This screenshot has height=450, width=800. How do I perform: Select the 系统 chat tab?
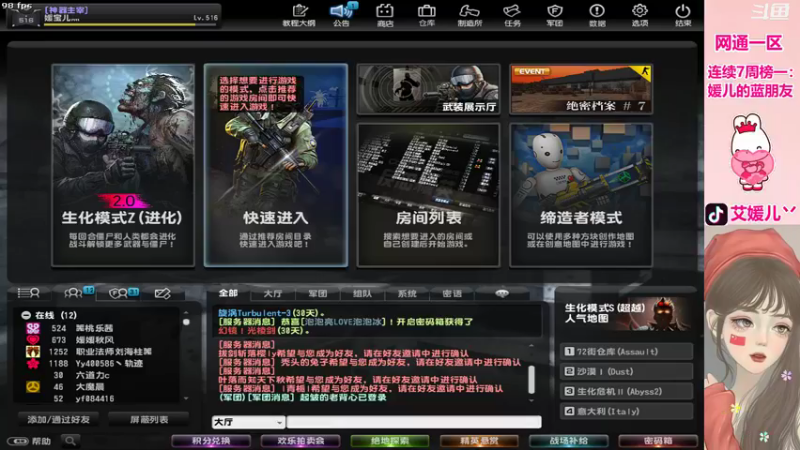pyautogui.click(x=407, y=293)
